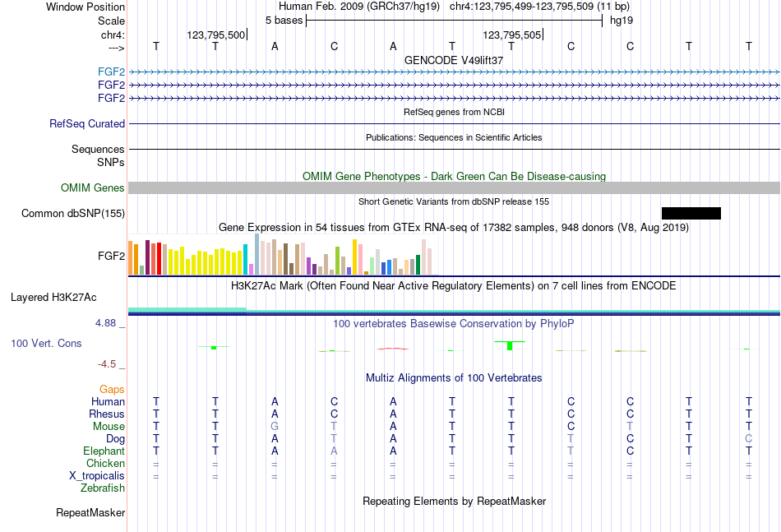Screen dimensions: 781x532
Task: Click the black dbSNP variant box
Action: (x=691, y=213)
